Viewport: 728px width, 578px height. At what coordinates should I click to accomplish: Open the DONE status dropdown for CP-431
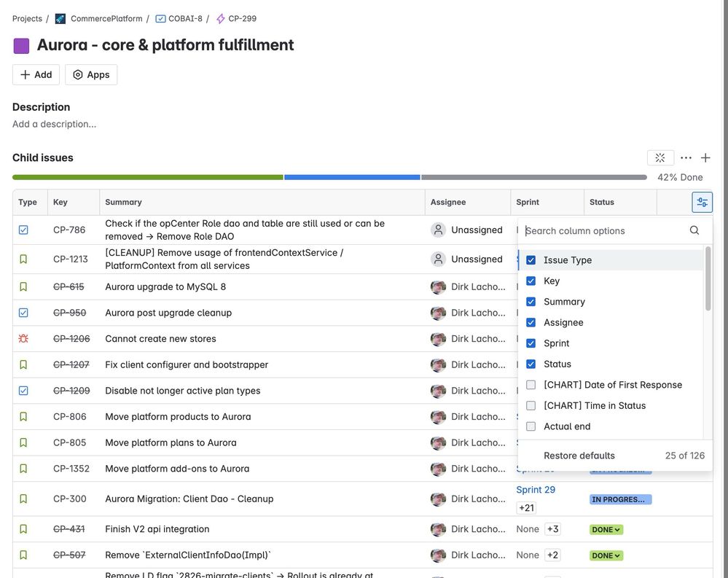(606, 528)
